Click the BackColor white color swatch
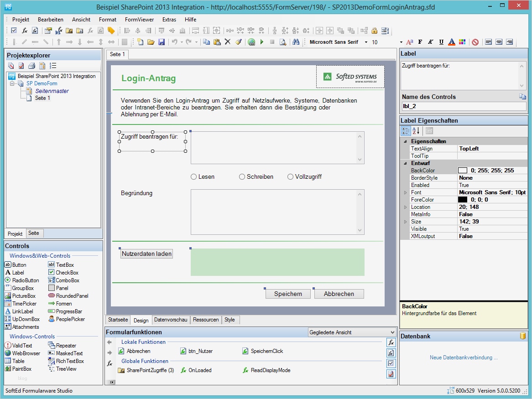This screenshot has height=399, width=532. click(x=463, y=171)
